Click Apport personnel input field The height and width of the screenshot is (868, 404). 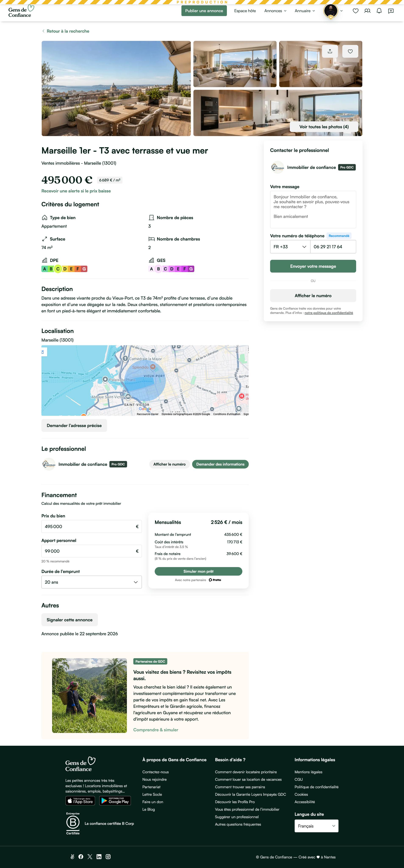pyautogui.click(x=91, y=551)
